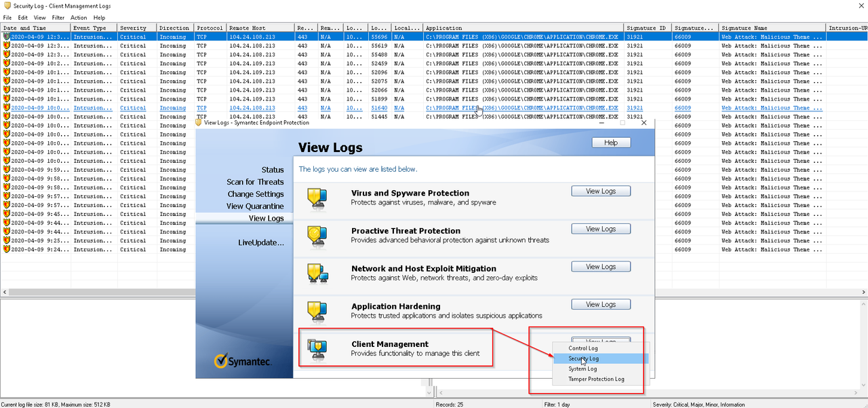Click View Logs button for Application Hardening
Image resolution: width=868 pixels, height=408 pixels.
pos(601,305)
